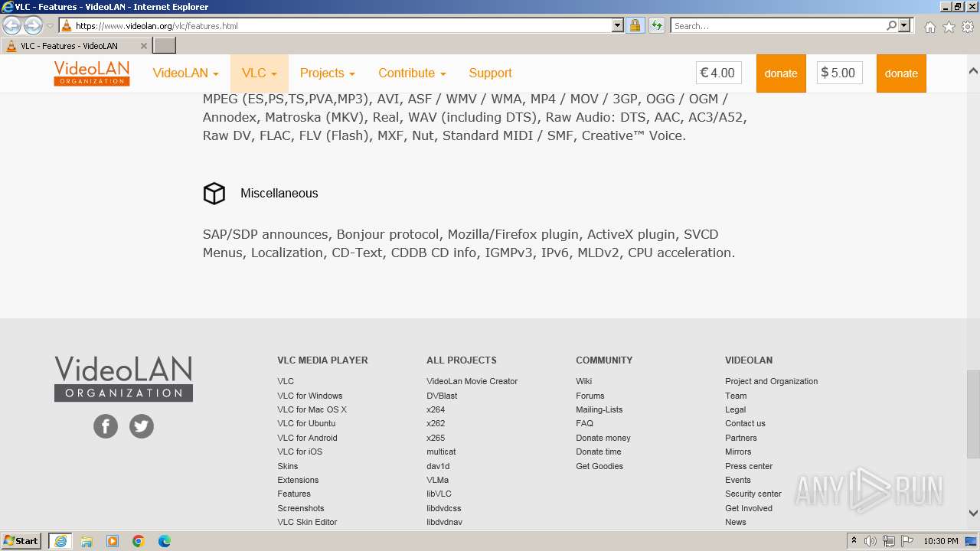Expand the VideoLAN navigation dropdown
This screenshot has width=980, height=551.
coord(186,73)
